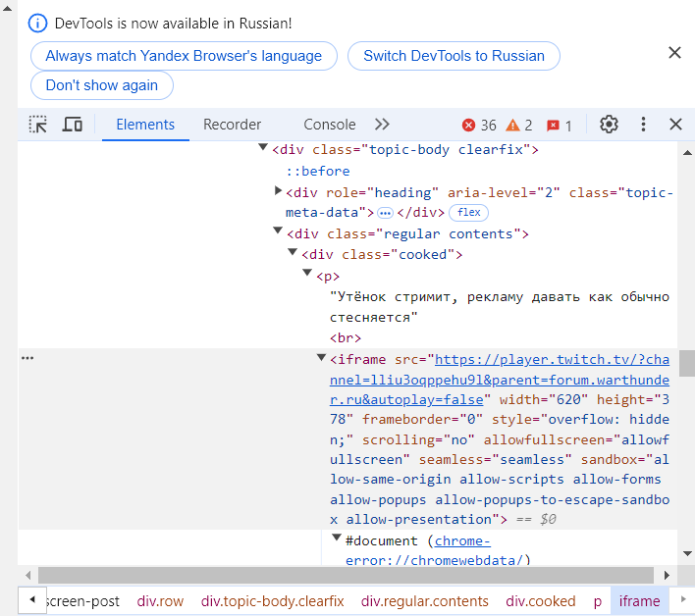Select div.row in breadcrumbs
The image size is (695, 616).
pos(160,601)
